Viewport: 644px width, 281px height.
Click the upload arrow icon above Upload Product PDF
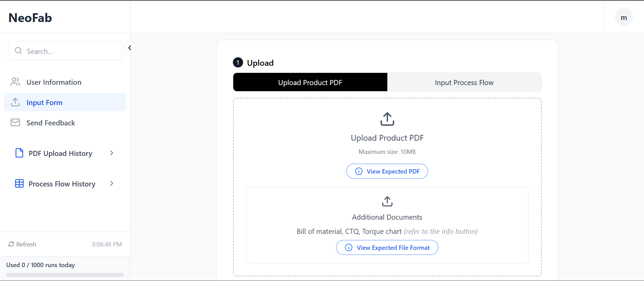387,119
